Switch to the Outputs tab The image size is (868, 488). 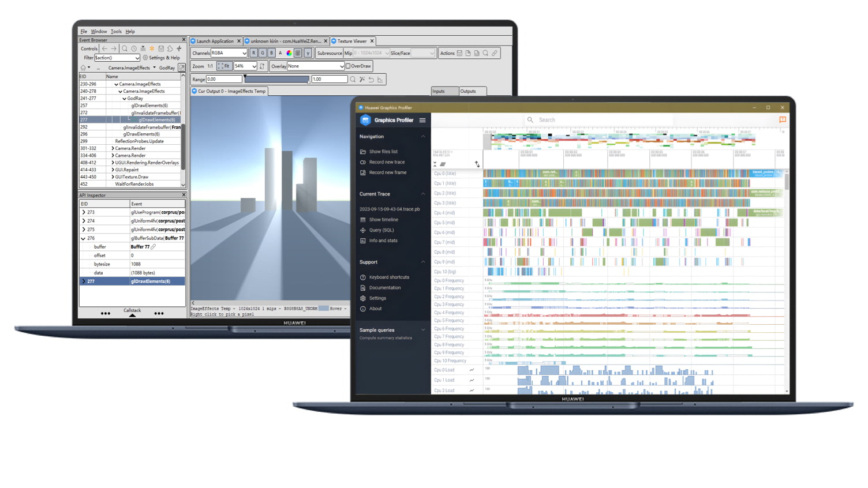[472, 91]
